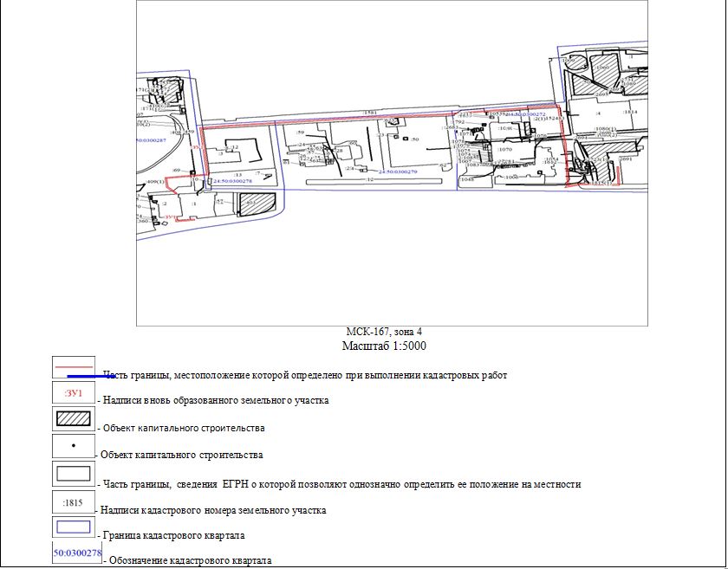
Task: Click the red boundary line legend symbol
Action: coord(74,367)
